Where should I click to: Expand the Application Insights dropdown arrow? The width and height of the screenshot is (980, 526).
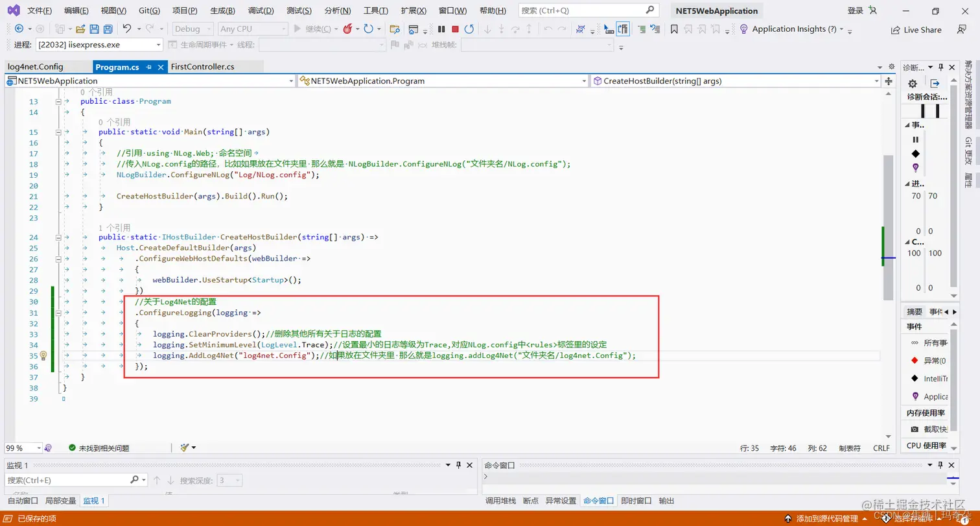[841, 29]
